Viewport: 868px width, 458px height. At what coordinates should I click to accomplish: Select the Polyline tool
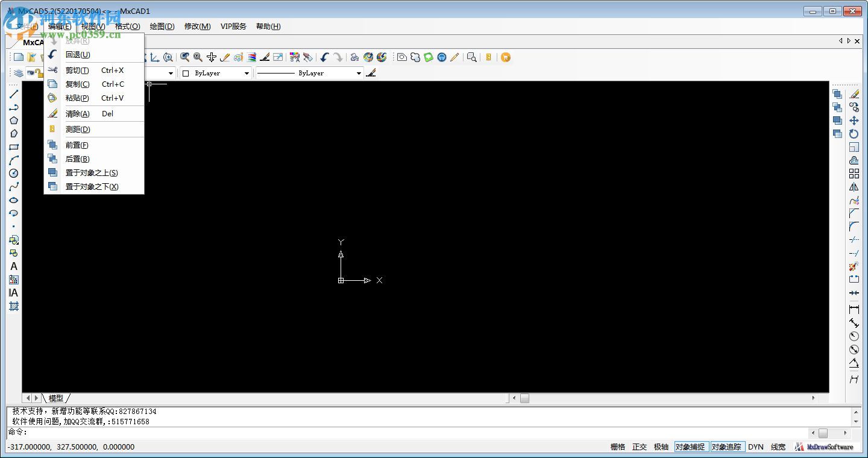click(x=13, y=107)
